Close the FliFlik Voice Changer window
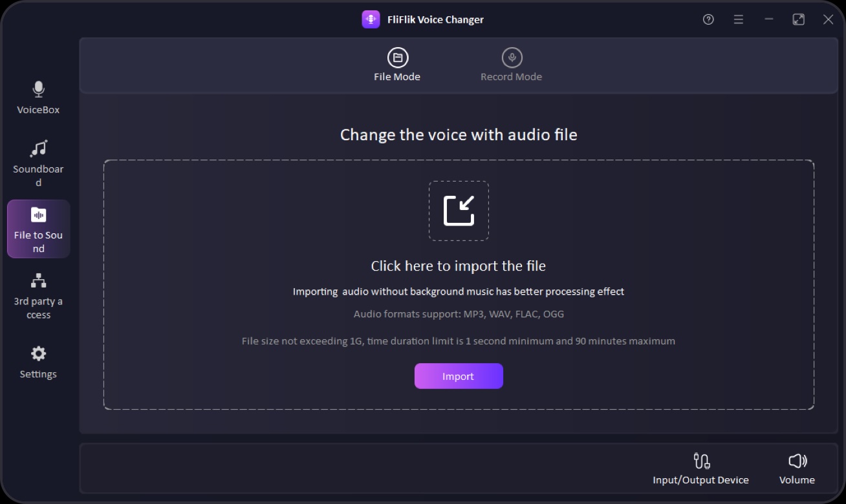 [x=828, y=19]
